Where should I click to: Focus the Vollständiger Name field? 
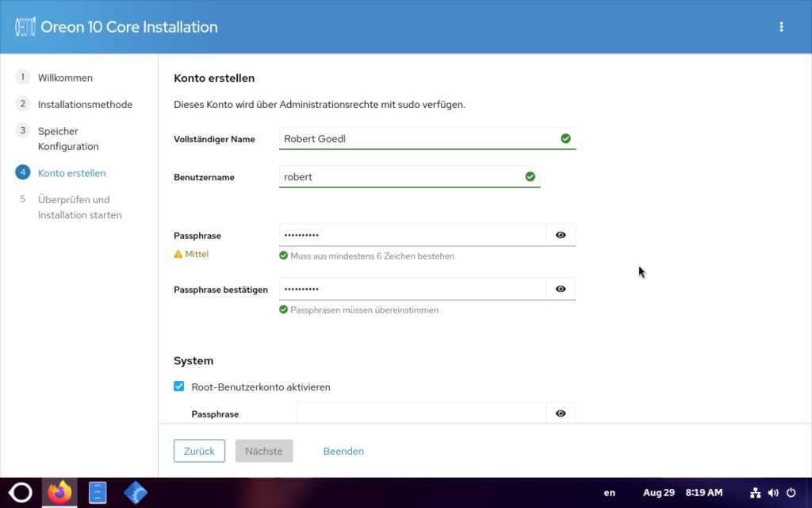pyautogui.click(x=427, y=138)
